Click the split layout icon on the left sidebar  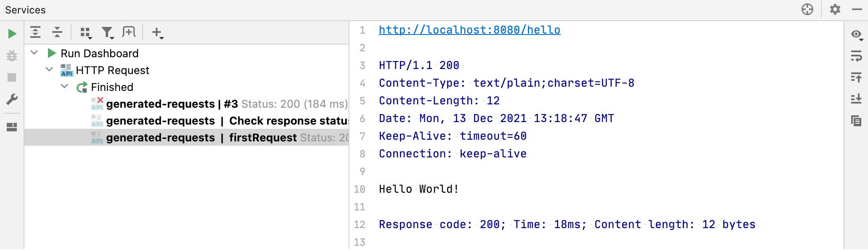(11, 127)
